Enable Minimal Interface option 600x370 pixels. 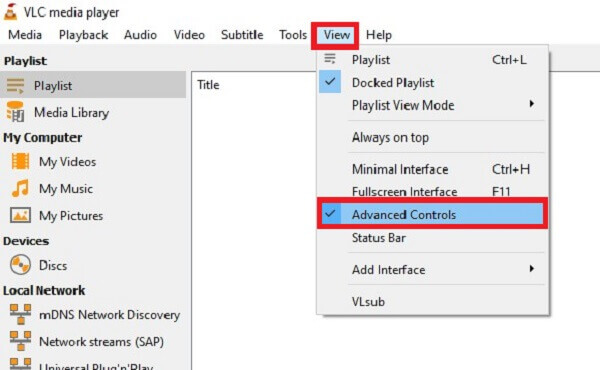coord(432,169)
